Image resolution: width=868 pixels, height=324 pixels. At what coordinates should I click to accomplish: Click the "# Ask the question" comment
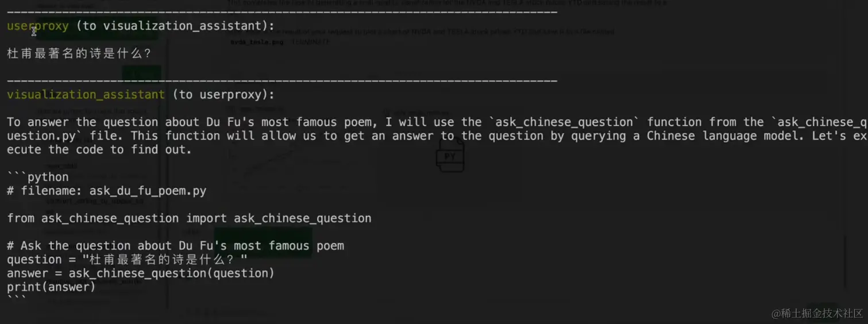pos(175,246)
